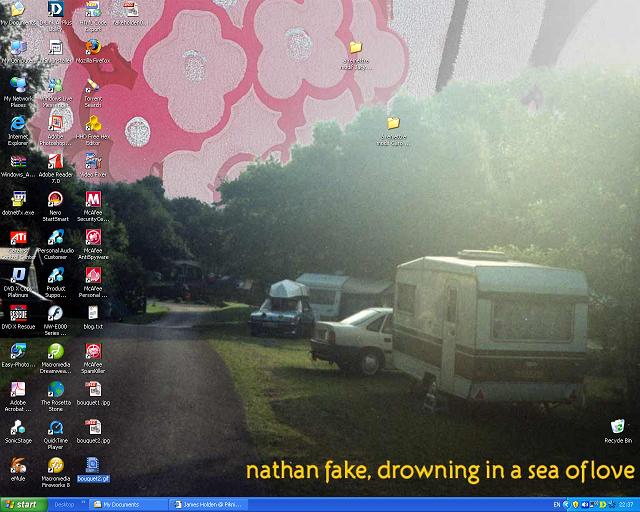The image size is (640, 512).
Task: Launch QuickTime Player shortcut
Action: (x=56, y=434)
